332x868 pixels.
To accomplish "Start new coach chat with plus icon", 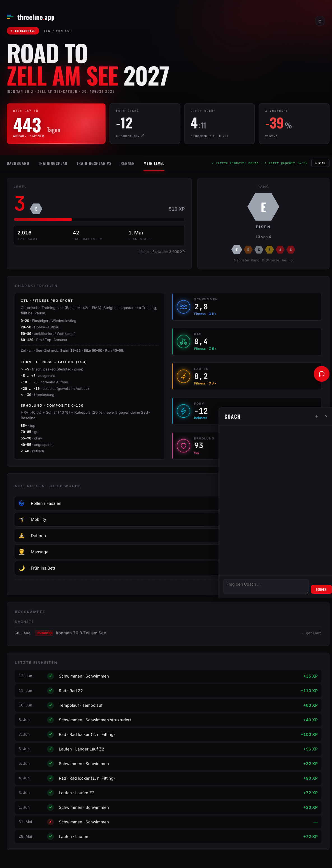I will click(x=317, y=416).
